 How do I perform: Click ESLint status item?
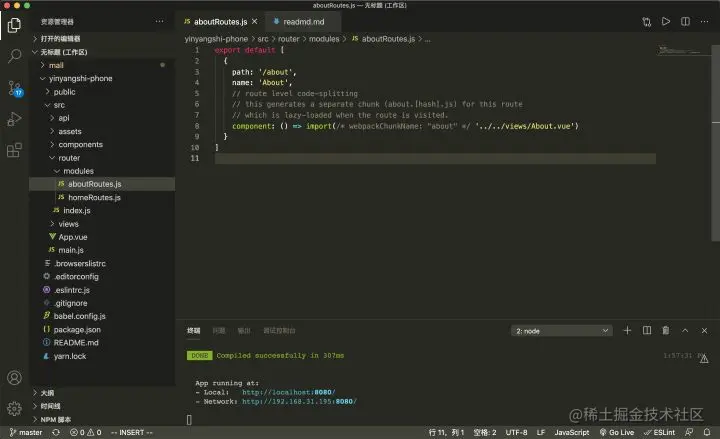click(x=659, y=432)
